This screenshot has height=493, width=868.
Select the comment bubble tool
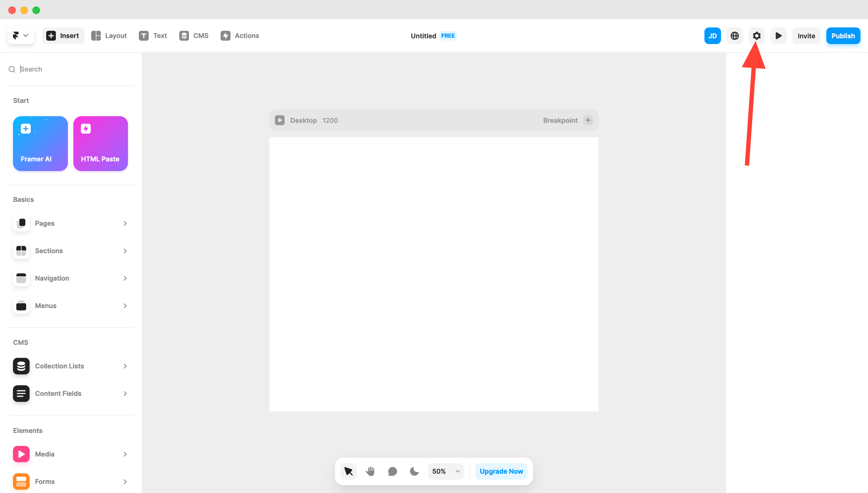(x=392, y=471)
